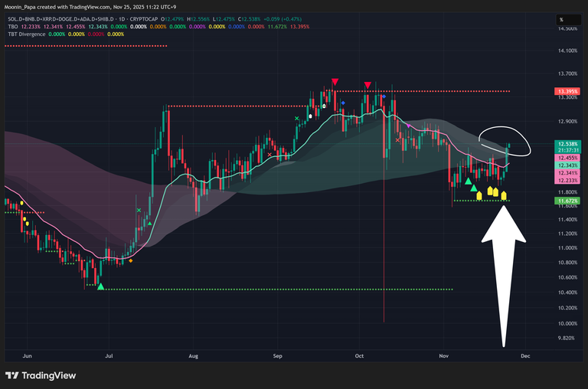Click the orange diamond marker in July
The width and height of the screenshot is (588, 389).
coord(130,261)
